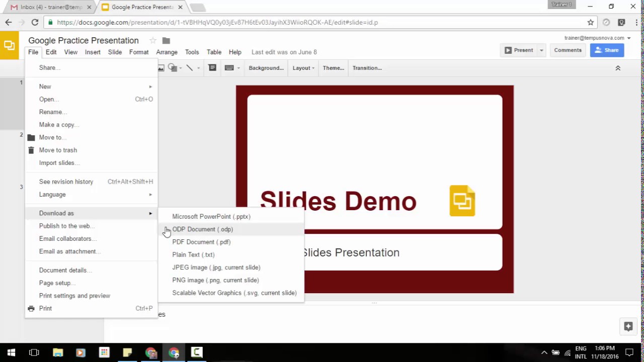Choose Share... in File menu
The width and height of the screenshot is (644, 362).
tap(91, 68)
